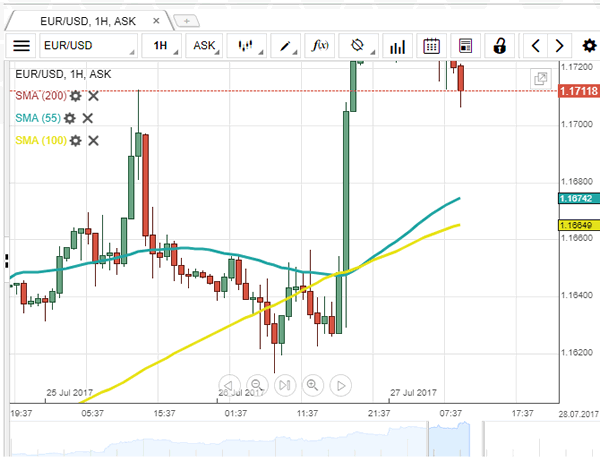Screen dimensions: 600x462
Task: Open chart settings gear in toolbar
Action: coord(590,46)
